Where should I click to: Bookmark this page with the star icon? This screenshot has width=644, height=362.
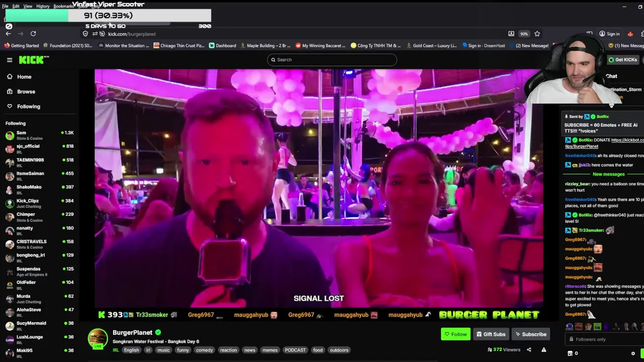click(x=537, y=34)
